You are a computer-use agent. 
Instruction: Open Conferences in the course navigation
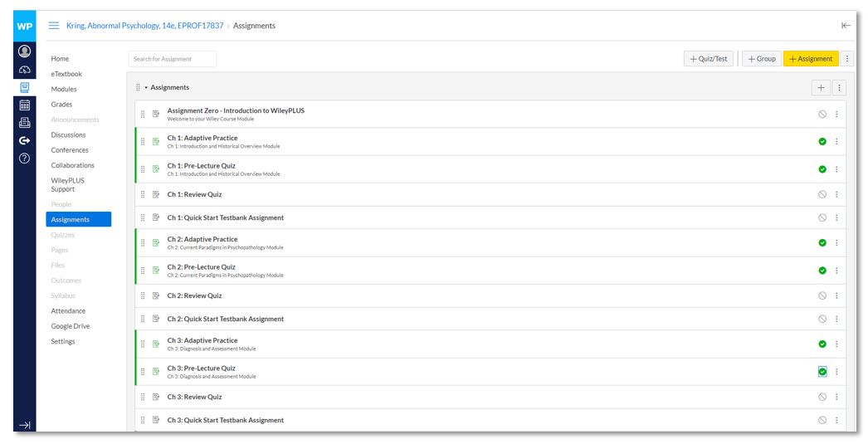pyautogui.click(x=70, y=150)
